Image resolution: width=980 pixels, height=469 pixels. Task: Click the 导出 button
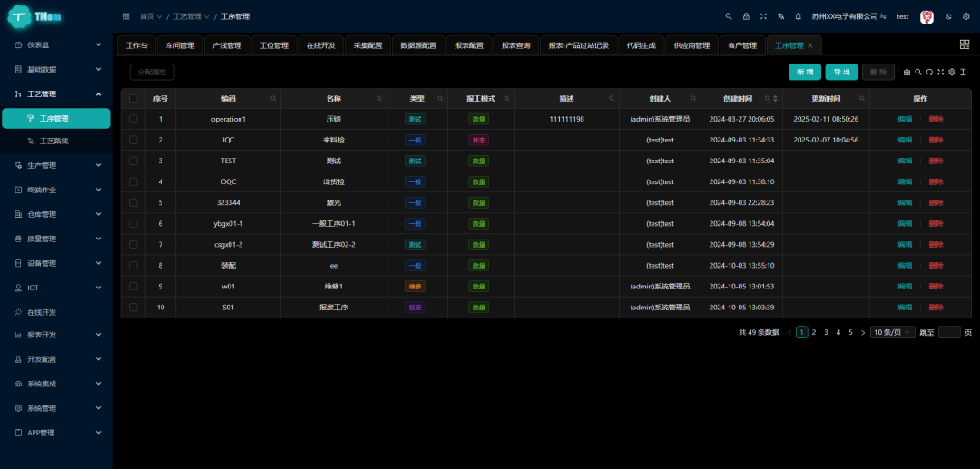point(841,72)
